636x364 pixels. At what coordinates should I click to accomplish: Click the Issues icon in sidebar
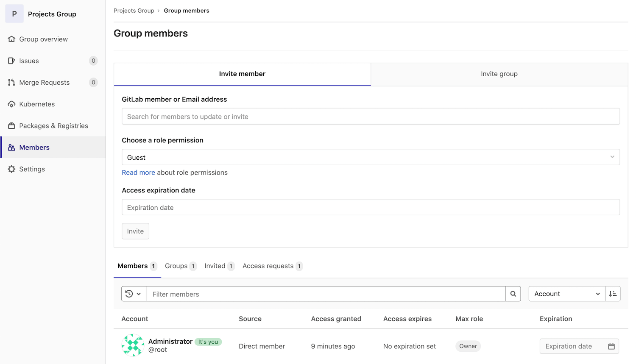(11, 61)
